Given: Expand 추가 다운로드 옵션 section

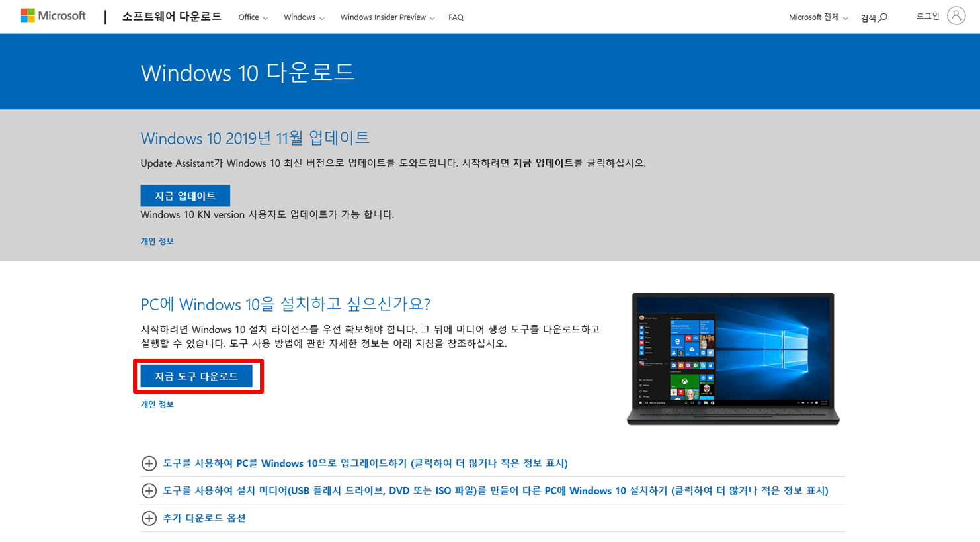Looking at the screenshot, I should point(204,518).
